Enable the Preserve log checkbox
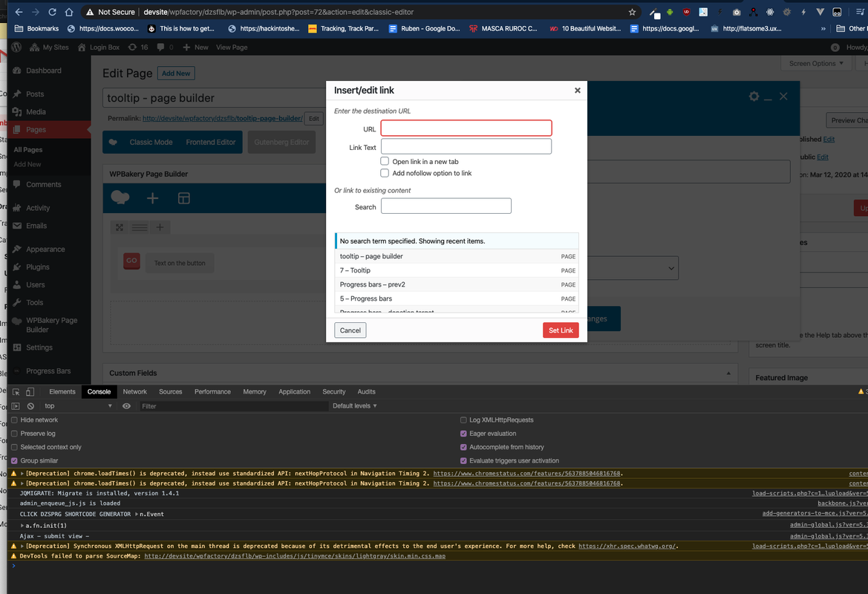Screen dimensions: 868x594 point(14,434)
